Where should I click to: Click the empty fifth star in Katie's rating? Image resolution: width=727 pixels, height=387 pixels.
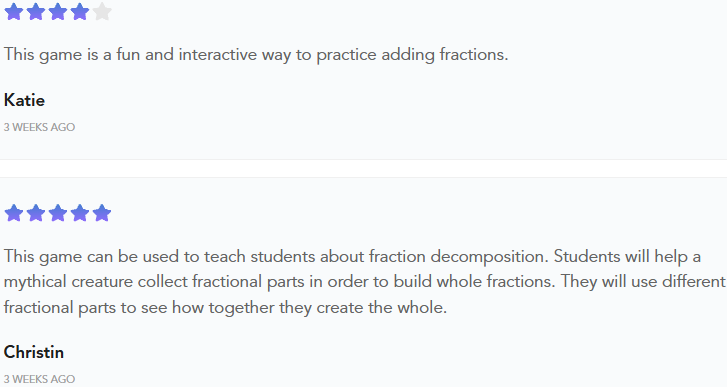coord(102,12)
